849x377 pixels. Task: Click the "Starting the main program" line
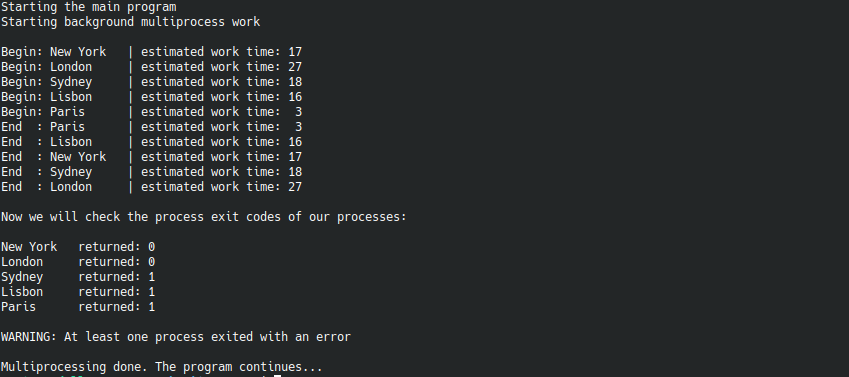click(x=89, y=8)
